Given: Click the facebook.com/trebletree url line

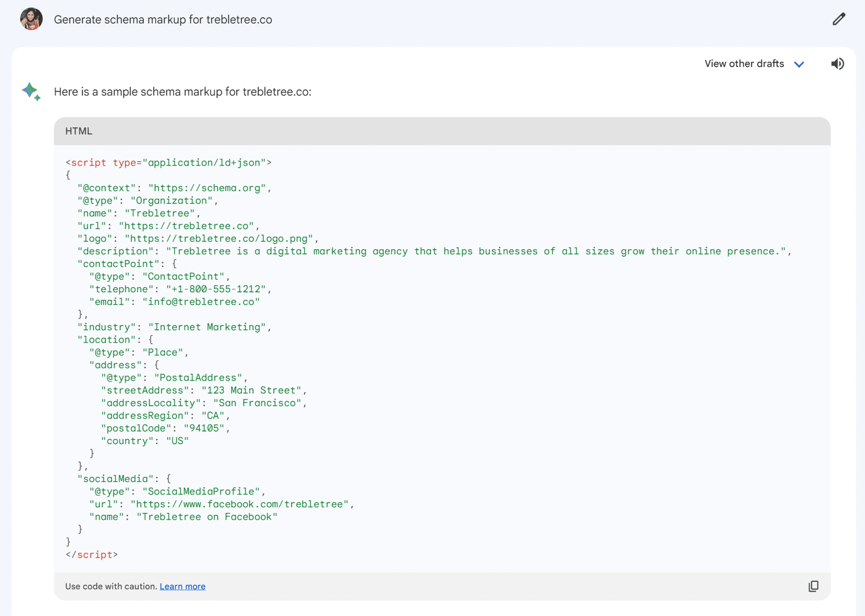Looking at the screenshot, I should (222, 503).
